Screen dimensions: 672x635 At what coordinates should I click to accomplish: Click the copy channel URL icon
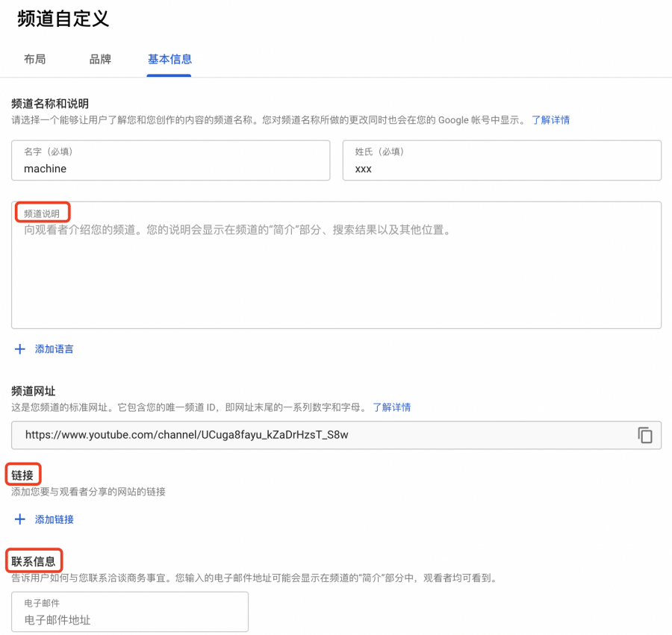[645, 435]
